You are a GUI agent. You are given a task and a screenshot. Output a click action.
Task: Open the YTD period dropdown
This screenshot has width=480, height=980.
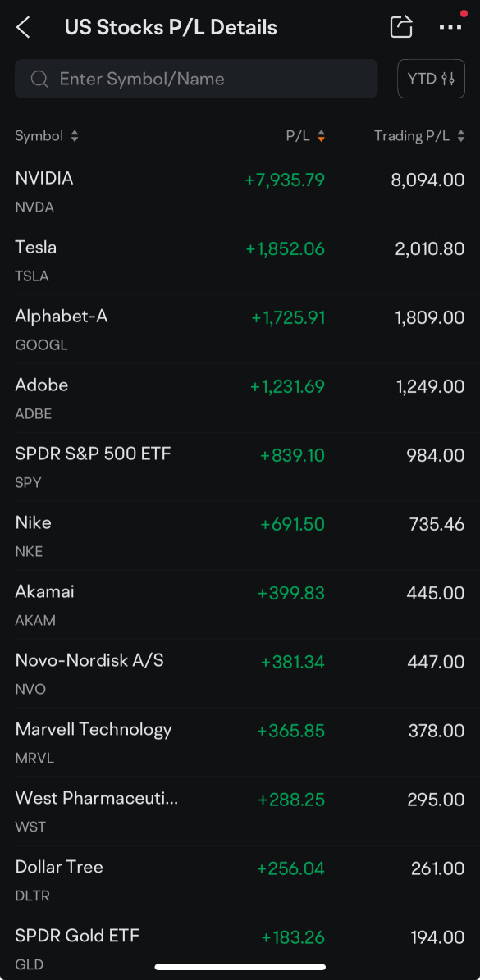432,79
